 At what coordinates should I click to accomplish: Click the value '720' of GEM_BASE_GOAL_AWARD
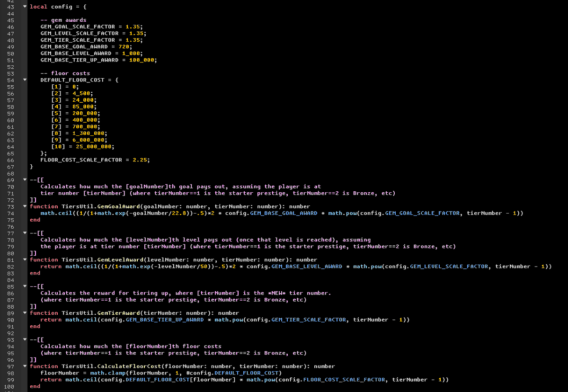point(125,47)
